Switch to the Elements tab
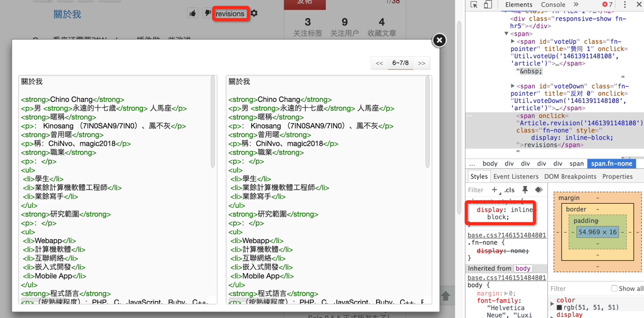 518,5
